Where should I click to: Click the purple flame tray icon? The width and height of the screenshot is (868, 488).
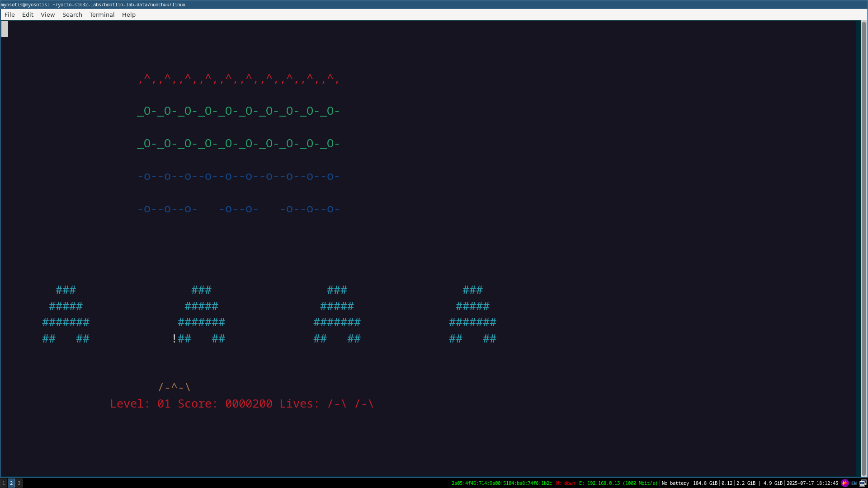click(844, 483)
